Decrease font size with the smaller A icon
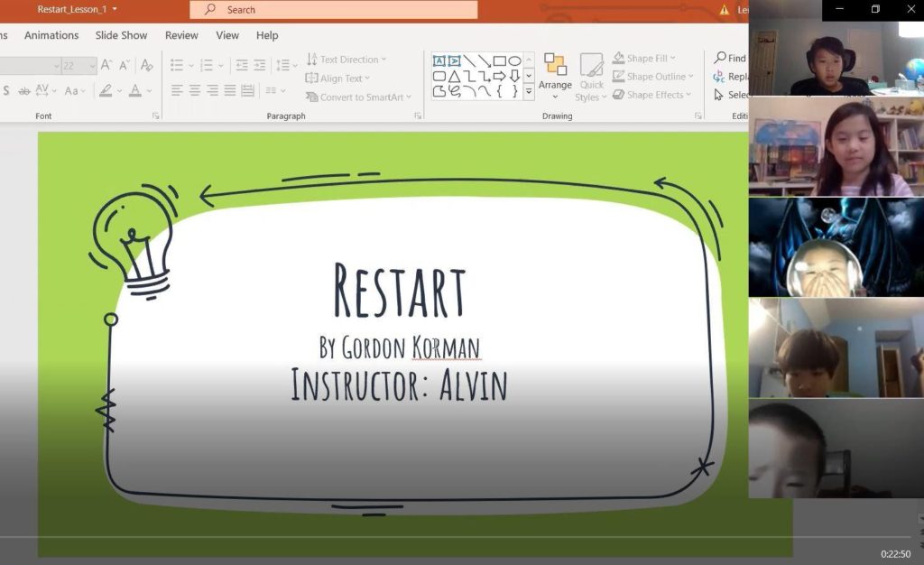This screenshot has height=565, width=924. click(125, 65)
